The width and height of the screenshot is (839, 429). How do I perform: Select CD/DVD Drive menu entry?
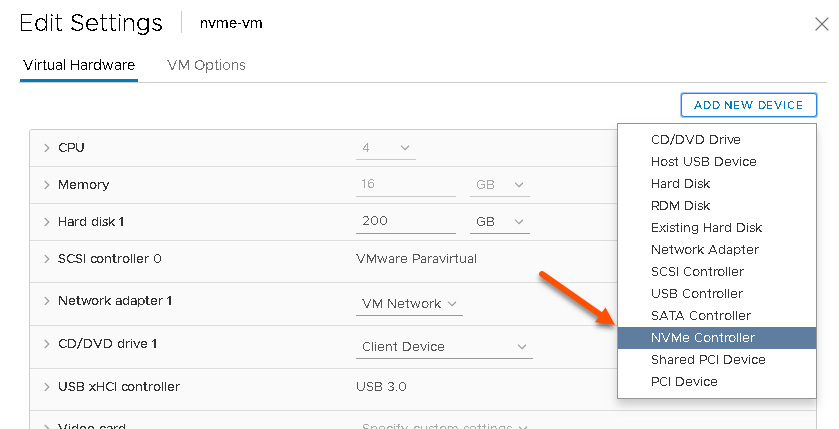(x=695, y=140)
